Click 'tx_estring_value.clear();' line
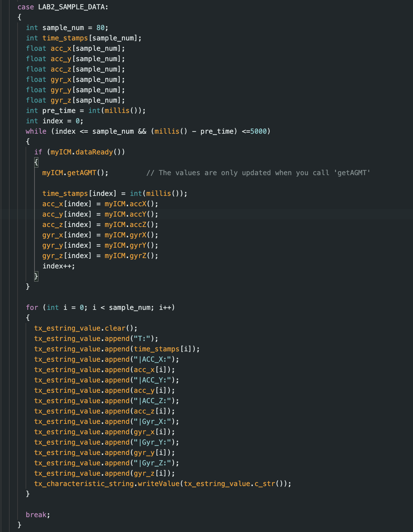 click(x=86, y=328)
